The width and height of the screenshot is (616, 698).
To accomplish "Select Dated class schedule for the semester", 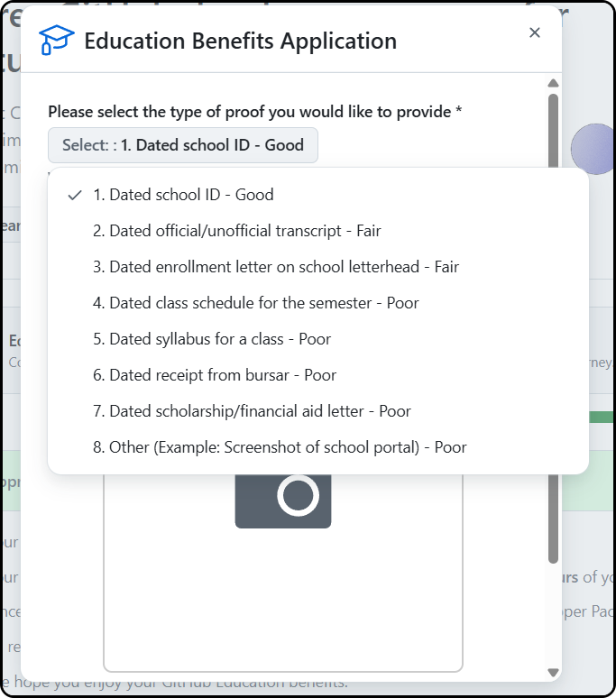I will [x=317, y=303].
